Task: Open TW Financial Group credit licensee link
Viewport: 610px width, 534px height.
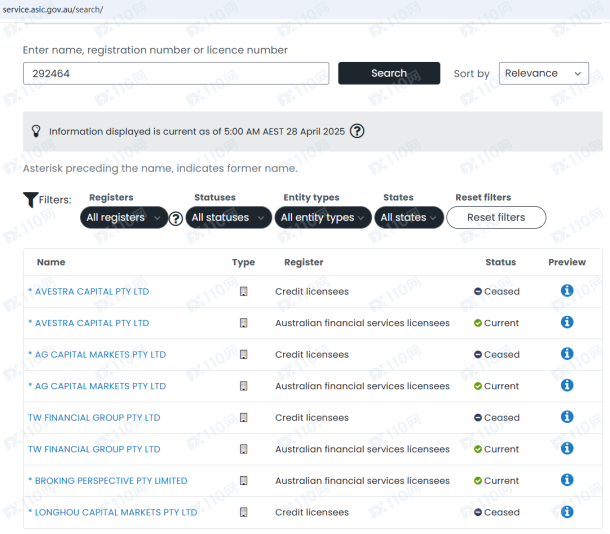Action: point(94,417)
